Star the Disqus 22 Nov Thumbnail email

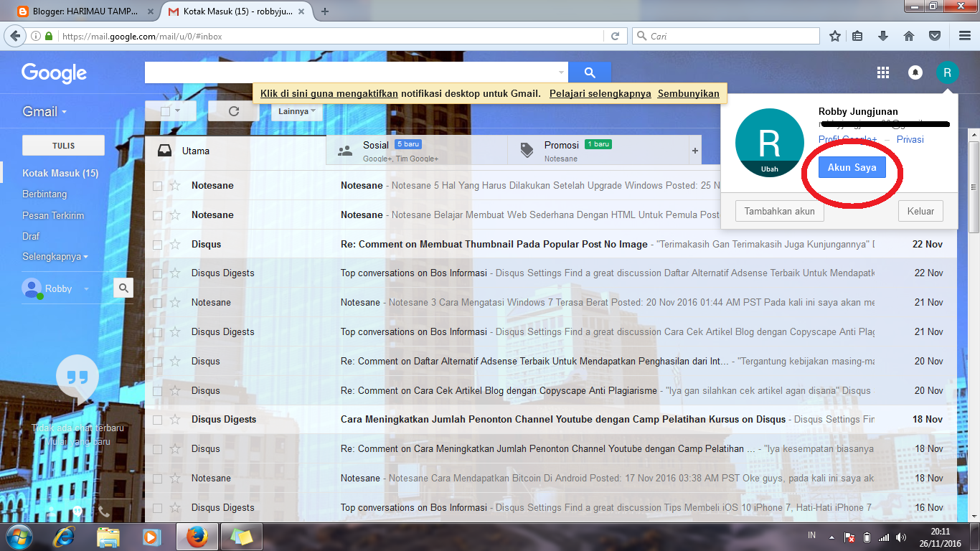(x=174, y=245)
